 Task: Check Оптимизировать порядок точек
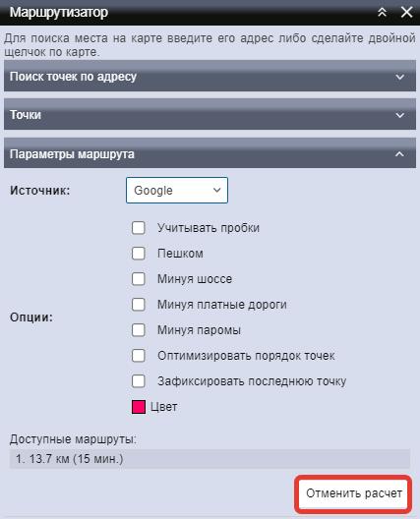click(x=138, y=356)
